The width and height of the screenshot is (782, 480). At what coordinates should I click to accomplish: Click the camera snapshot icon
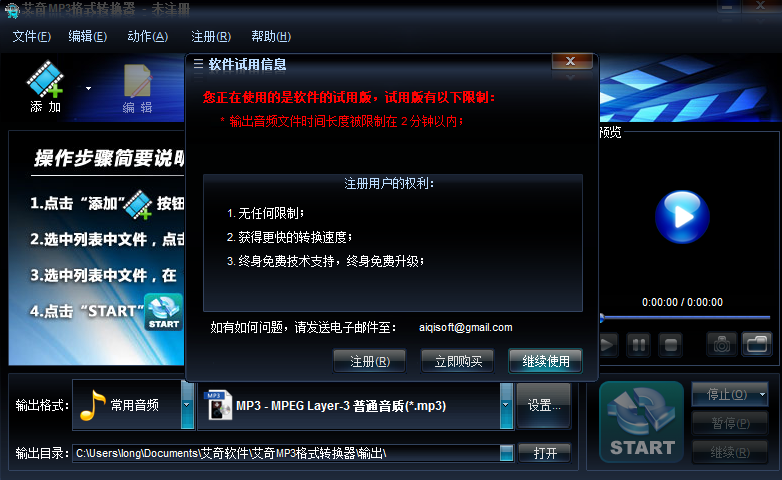point(722,344)
